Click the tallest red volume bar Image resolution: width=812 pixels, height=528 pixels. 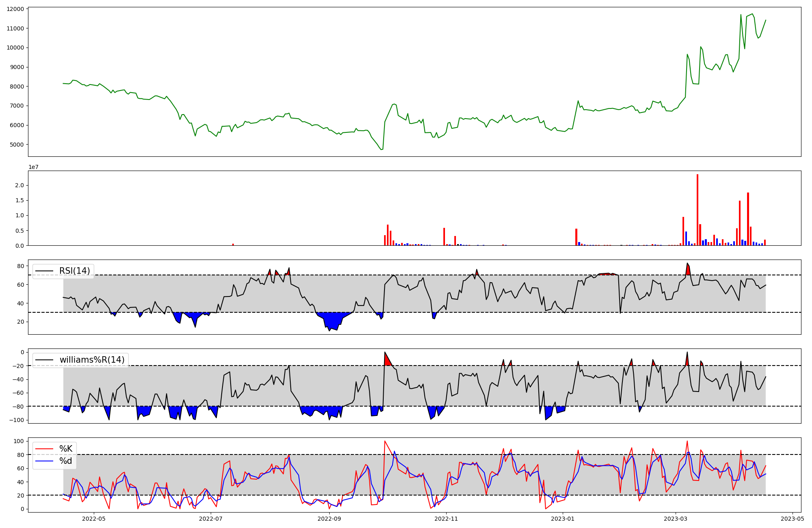698,210
